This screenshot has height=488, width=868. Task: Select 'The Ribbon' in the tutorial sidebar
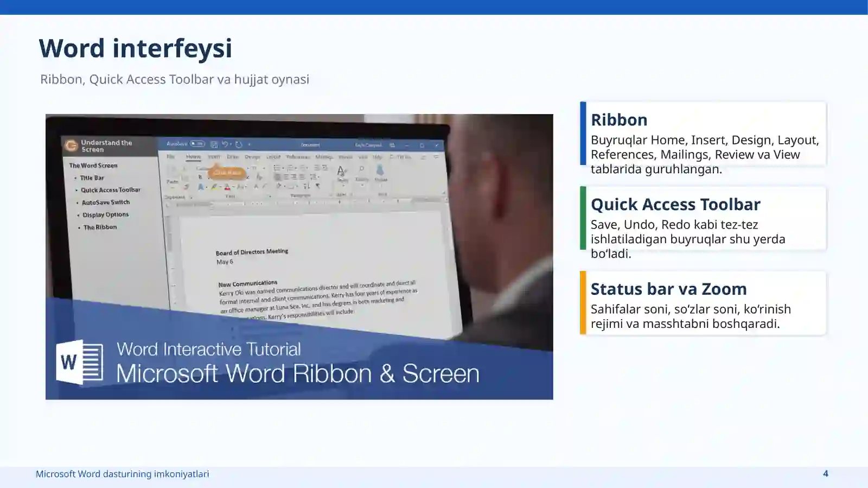click(x=100, y=227)
